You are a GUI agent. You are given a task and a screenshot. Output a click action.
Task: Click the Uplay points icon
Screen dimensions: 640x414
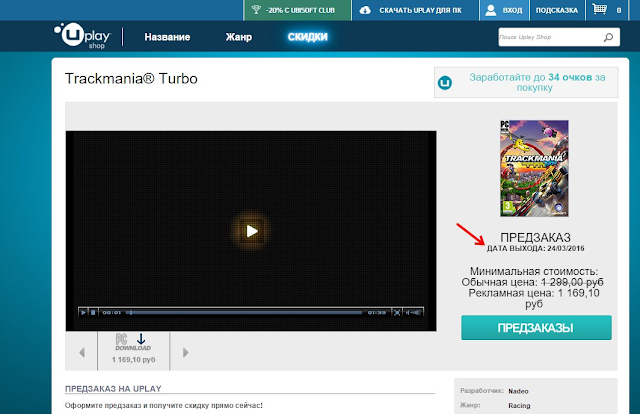[x=445, y=83]
